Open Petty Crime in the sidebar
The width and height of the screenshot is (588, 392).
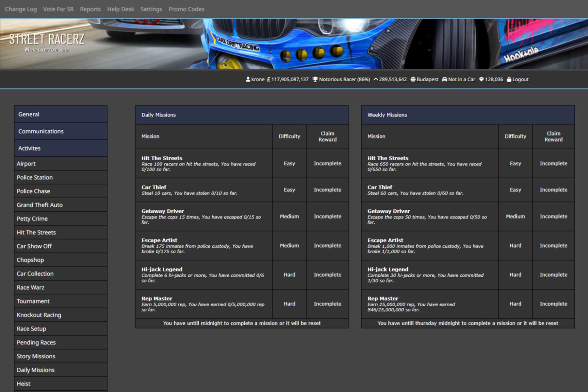[61, 219]
